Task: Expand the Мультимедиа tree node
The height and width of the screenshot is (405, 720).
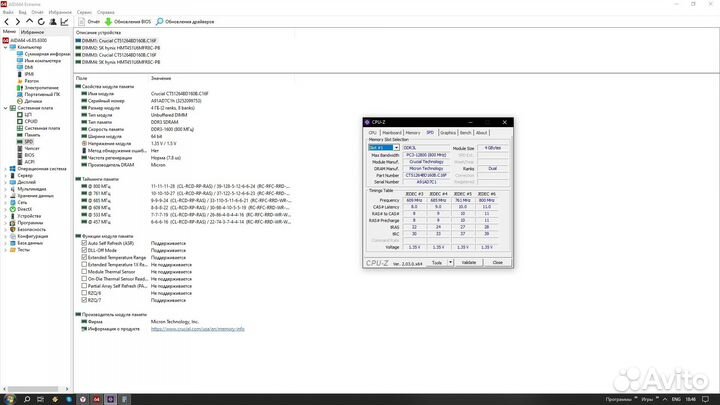Action: point(6,189)
